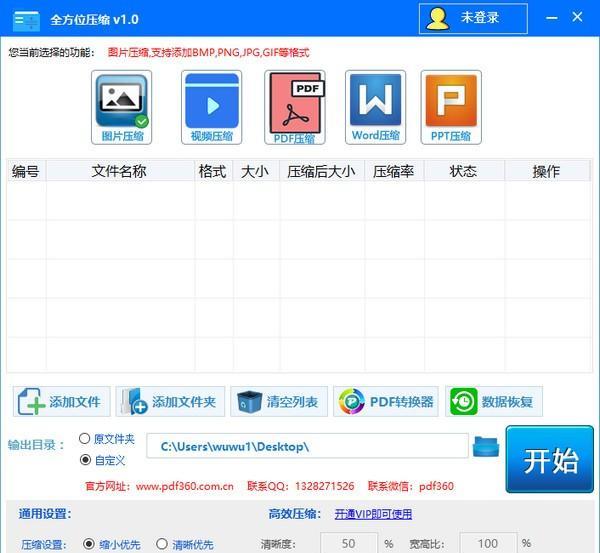Viewport: 600px width, 553px height.
Task: Select the Word压缩 compression icon
Action: click(375, 107)
